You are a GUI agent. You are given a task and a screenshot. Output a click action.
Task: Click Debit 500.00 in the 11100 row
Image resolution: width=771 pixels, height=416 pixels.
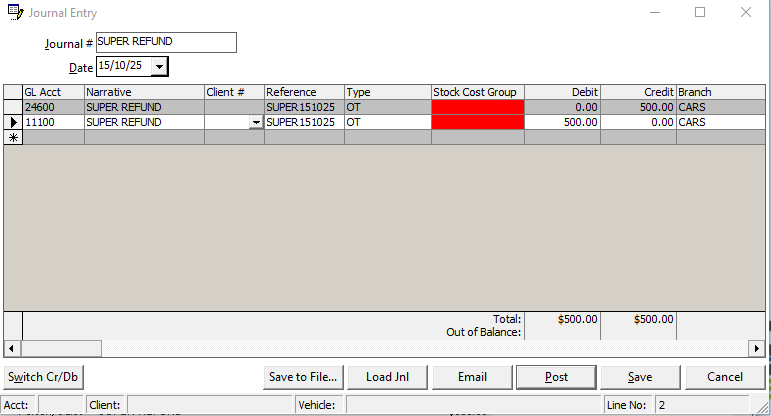pos(563,122)
